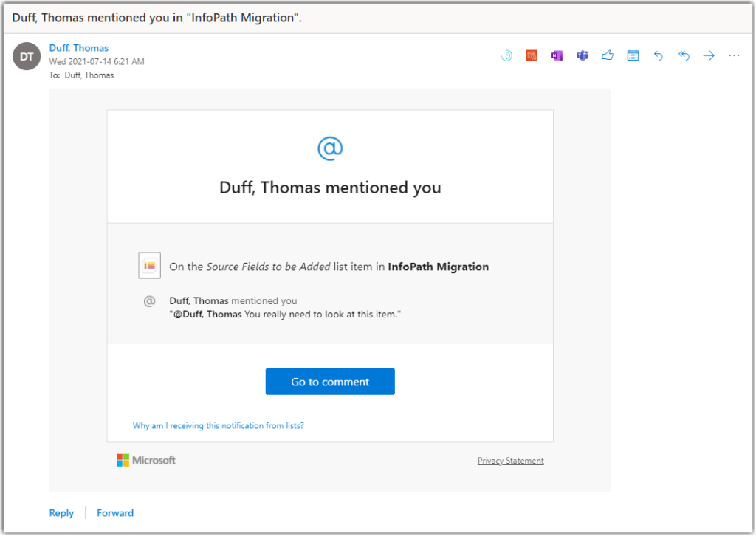Open the Privacy Statement link

(x=510, y=461)
